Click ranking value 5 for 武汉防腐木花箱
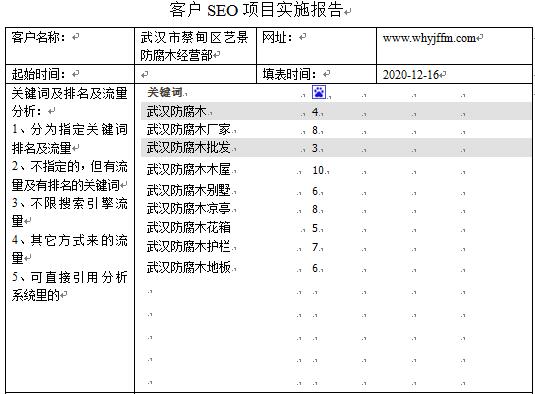535x394 pixels. [x=315, y=228]
